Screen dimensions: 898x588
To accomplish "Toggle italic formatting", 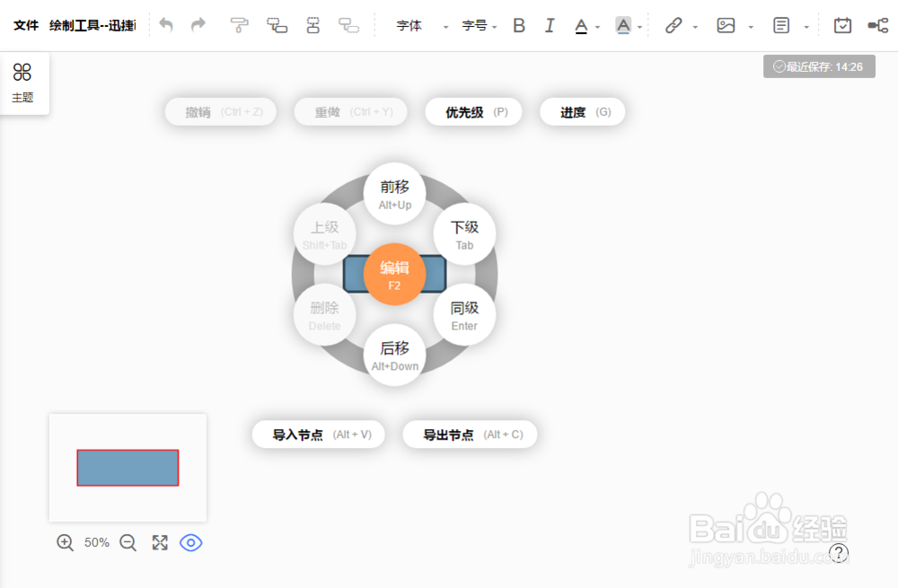I will [x=550, y=26].
